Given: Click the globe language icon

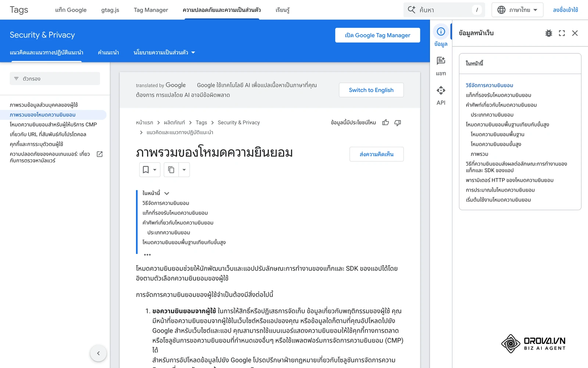Looking at the screenshot, I should point(501,10).
